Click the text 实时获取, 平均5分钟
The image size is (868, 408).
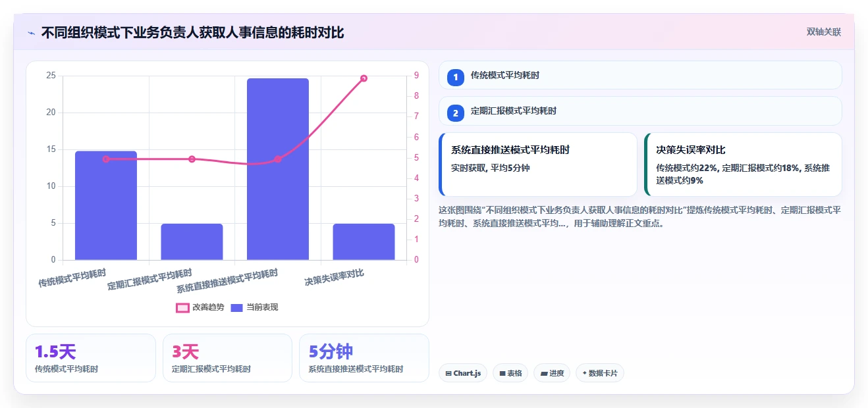click(x=490, y=168)
